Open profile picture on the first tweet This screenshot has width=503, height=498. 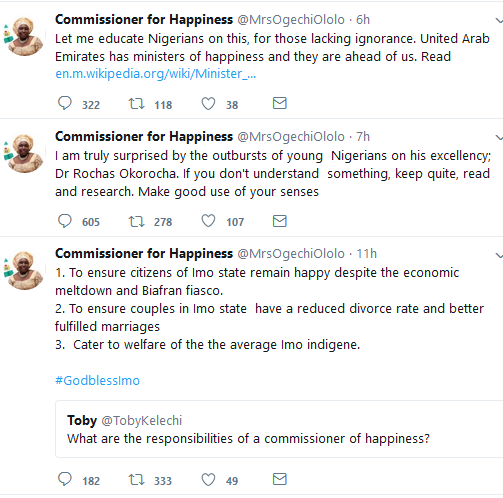coord(25,36)
